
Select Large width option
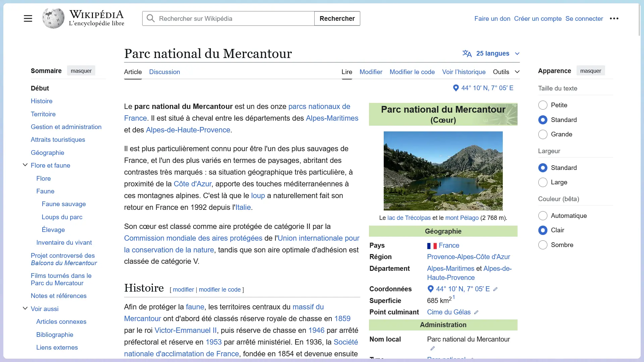tap(543, 182)
